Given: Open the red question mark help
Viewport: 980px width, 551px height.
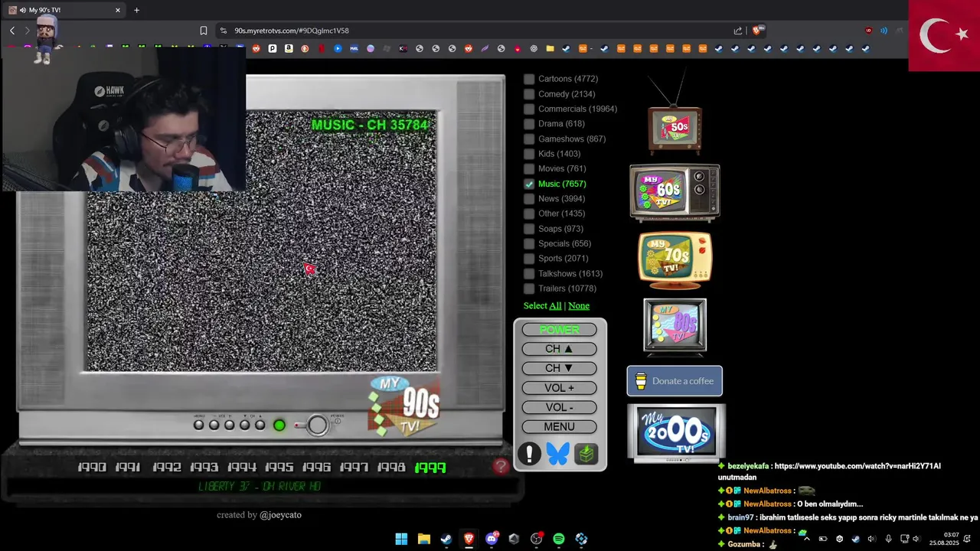Looking at the screenshot, I should pyautogui.click(x=501, y=466).
